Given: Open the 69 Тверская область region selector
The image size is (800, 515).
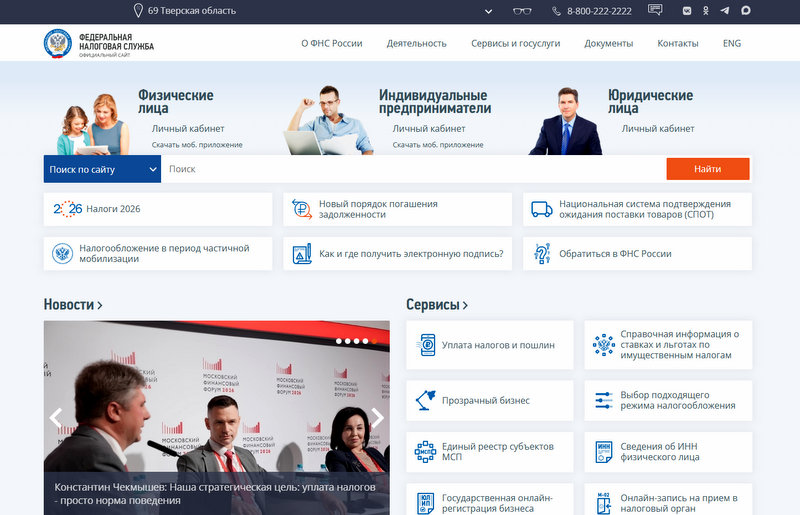Looking at the screenshot, I should [191, 11].
